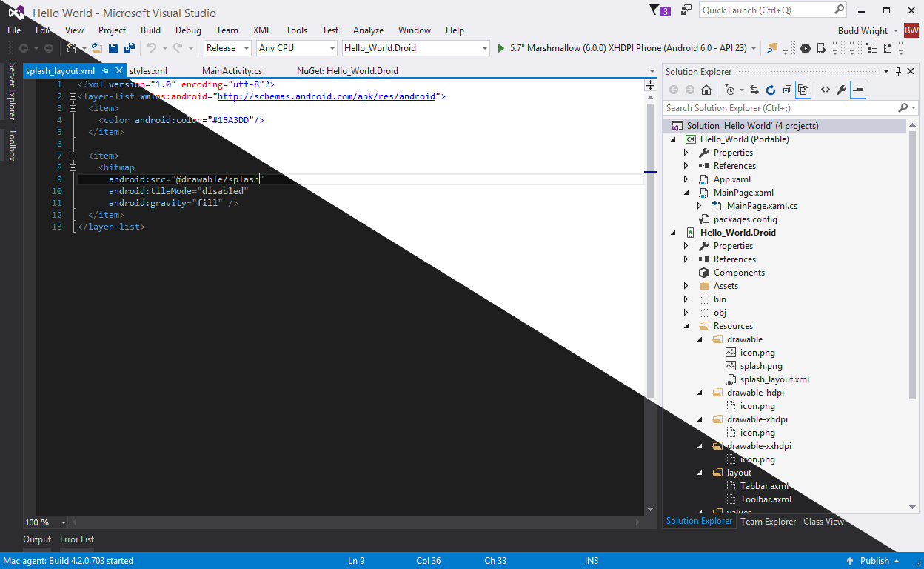Viewport: 924px width, 569px height.
Task: Click the Collapse All icon in Solution Explorer
Action: pyautogui.click(x=786, y=90)
